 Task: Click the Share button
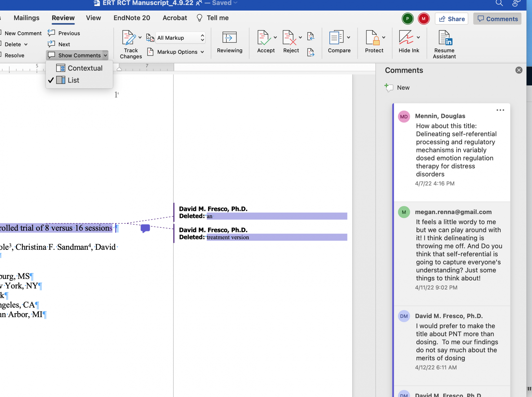pos(451,19)
